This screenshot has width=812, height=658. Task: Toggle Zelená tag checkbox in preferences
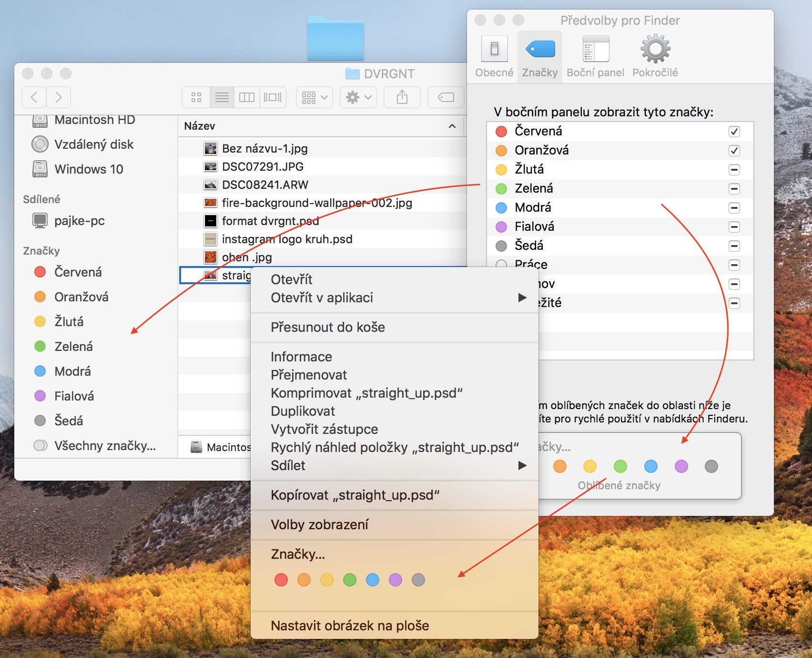(x=734, y=189)
